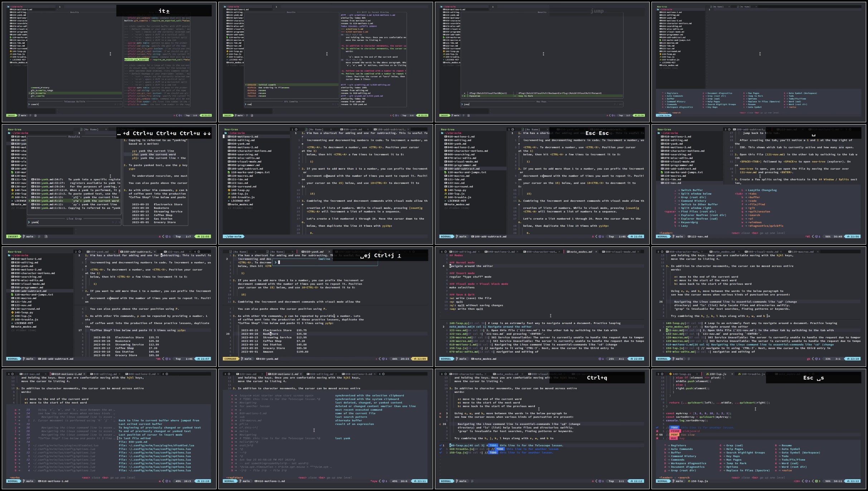This screenshot has width=868, height=491.
Task: Click the bug icon on the FIXME line in 150-lsp.js panel
Action: (657, 431)
